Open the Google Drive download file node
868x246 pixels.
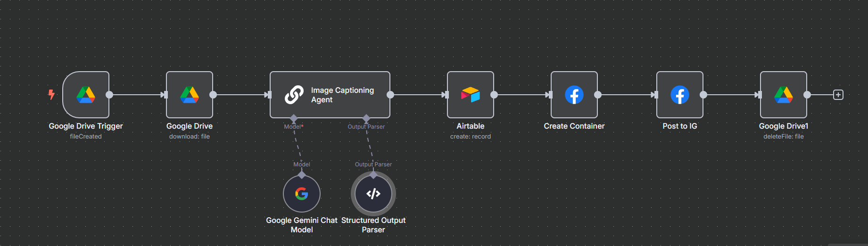[190, 95]
